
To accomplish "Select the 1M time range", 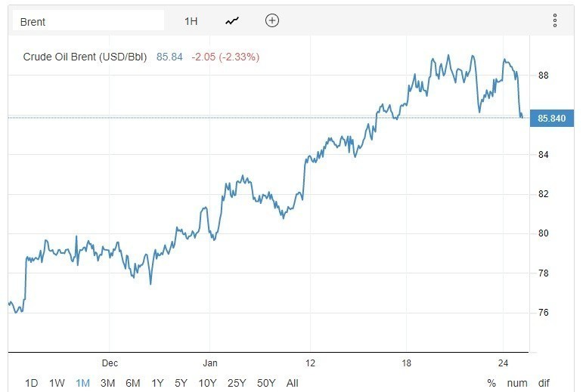I will pos(82,383).
